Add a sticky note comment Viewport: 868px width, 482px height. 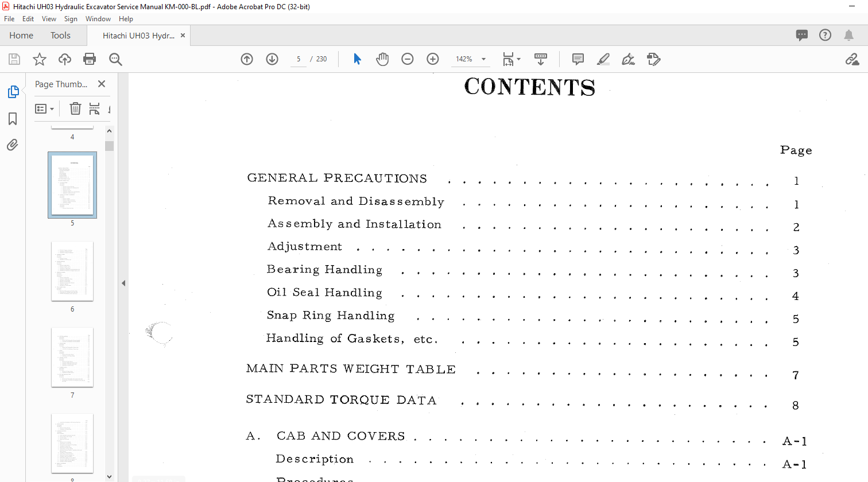point(578,59)
